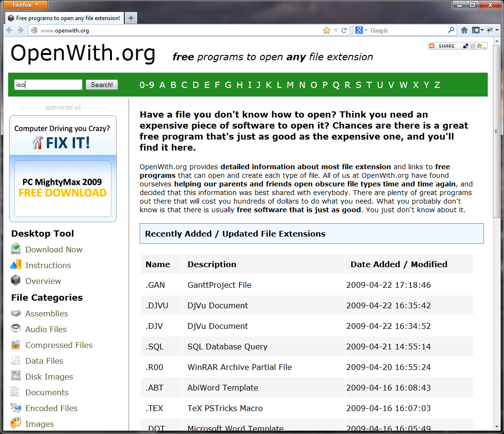
Task: Click the Disk Images category icon
Action: [16, 376]
